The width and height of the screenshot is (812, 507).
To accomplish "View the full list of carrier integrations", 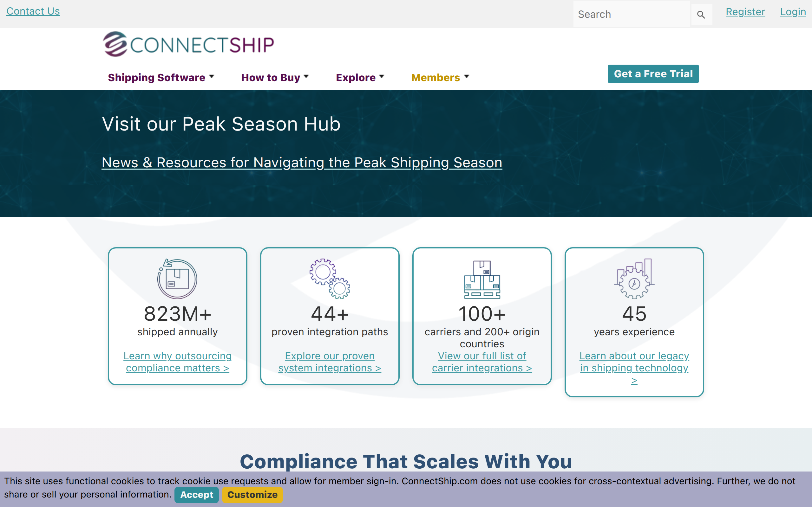I will 482,362.
